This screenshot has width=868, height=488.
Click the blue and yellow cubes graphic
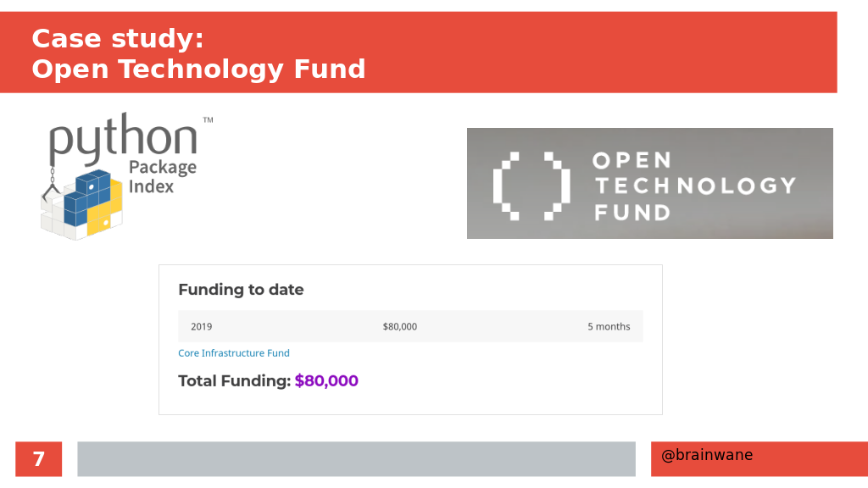(82, 205)
